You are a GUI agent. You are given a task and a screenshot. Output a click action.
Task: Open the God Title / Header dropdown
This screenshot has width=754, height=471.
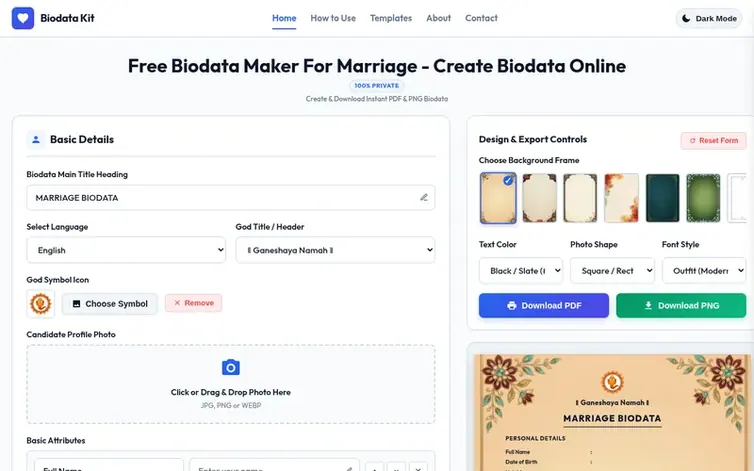click(335, 250)
